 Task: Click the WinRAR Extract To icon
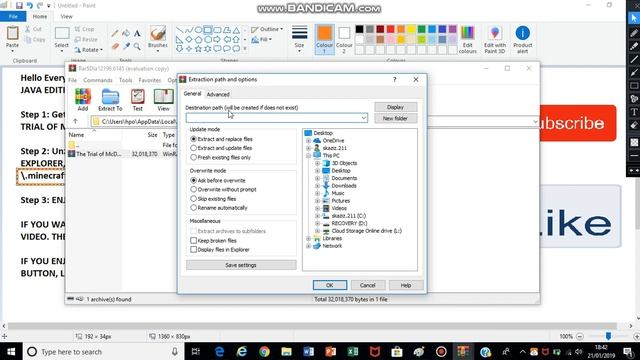110,100
